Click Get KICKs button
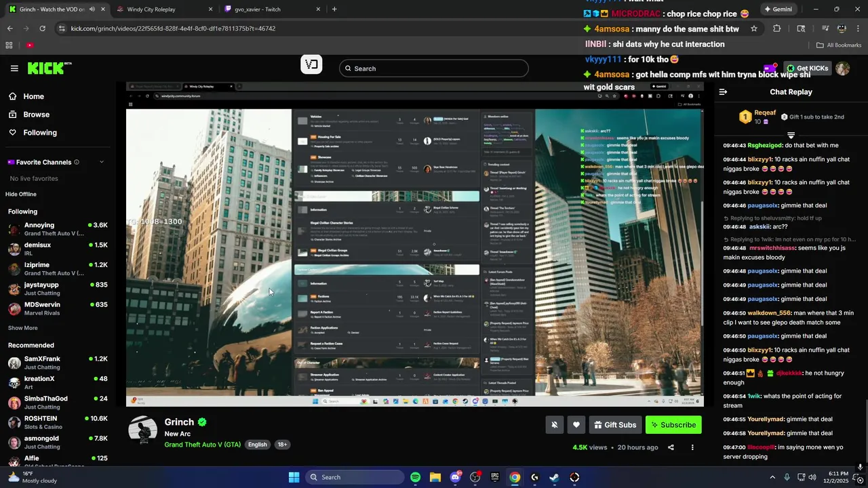Viewport: 868px width, 488px height. pos(808,68)
